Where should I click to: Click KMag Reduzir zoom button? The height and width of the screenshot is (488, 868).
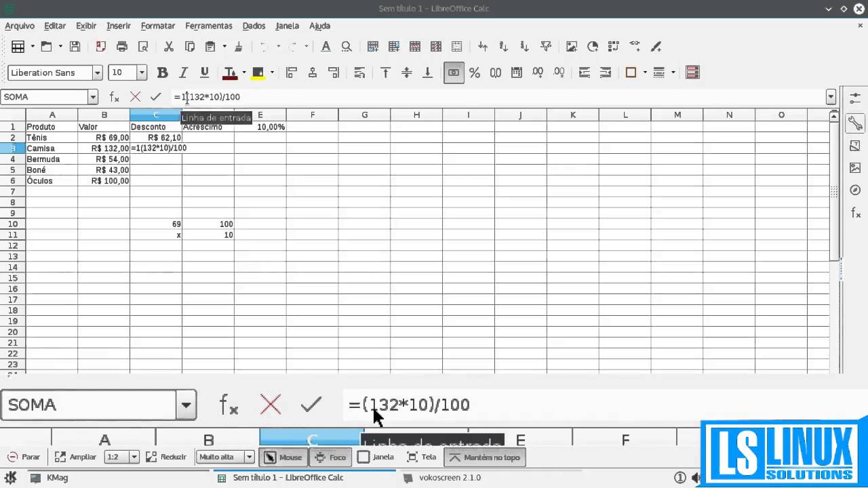[x=166, y=457]
